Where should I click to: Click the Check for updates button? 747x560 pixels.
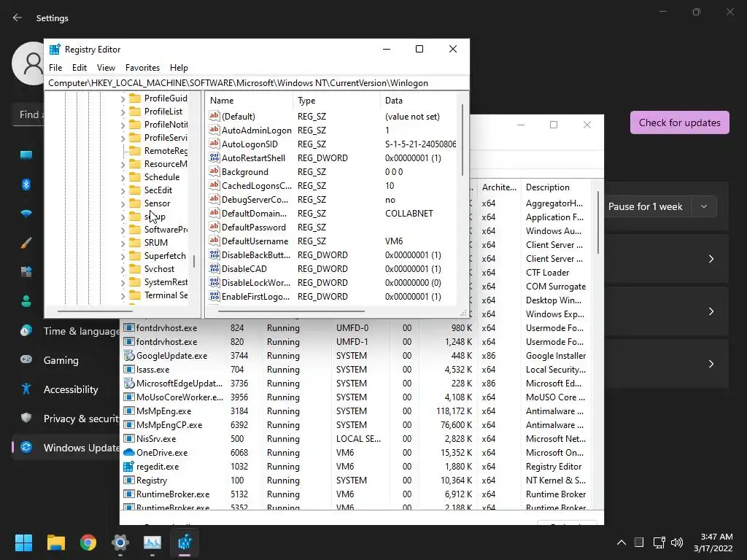(x=679, y=122)
